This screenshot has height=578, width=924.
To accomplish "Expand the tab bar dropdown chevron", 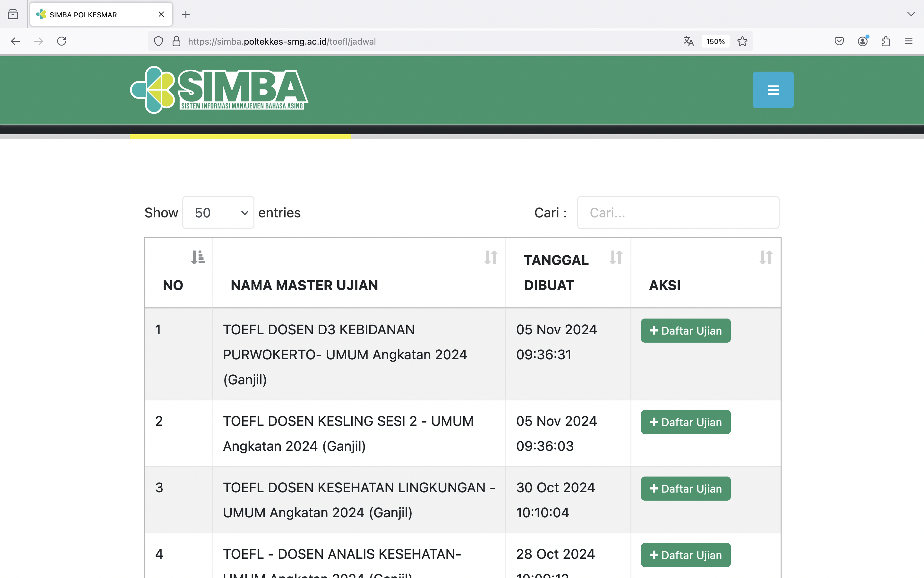I will coord(911,14).
